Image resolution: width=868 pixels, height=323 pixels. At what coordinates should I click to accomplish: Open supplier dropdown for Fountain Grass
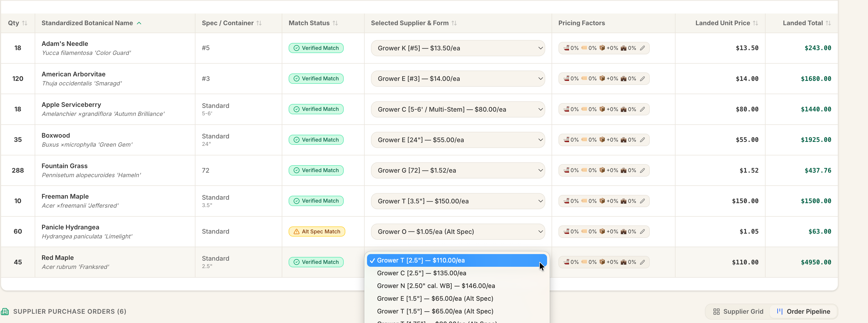click(458, 171)
